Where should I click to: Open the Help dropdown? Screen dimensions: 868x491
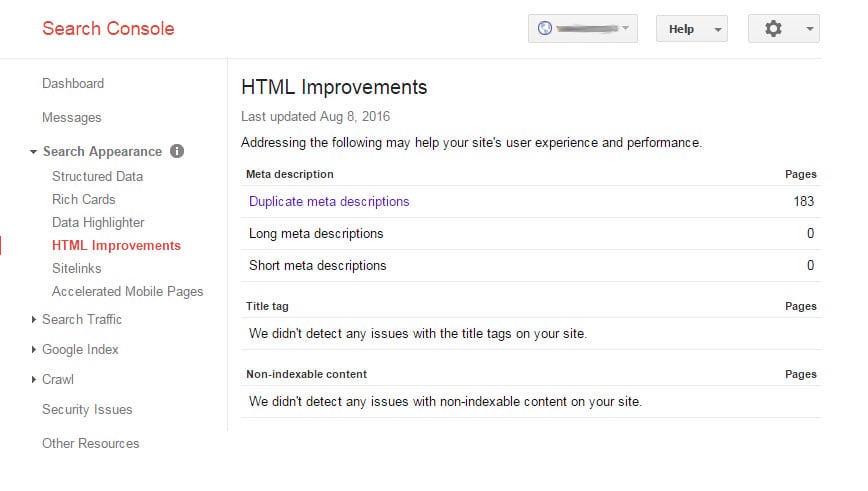coord(691,29)
